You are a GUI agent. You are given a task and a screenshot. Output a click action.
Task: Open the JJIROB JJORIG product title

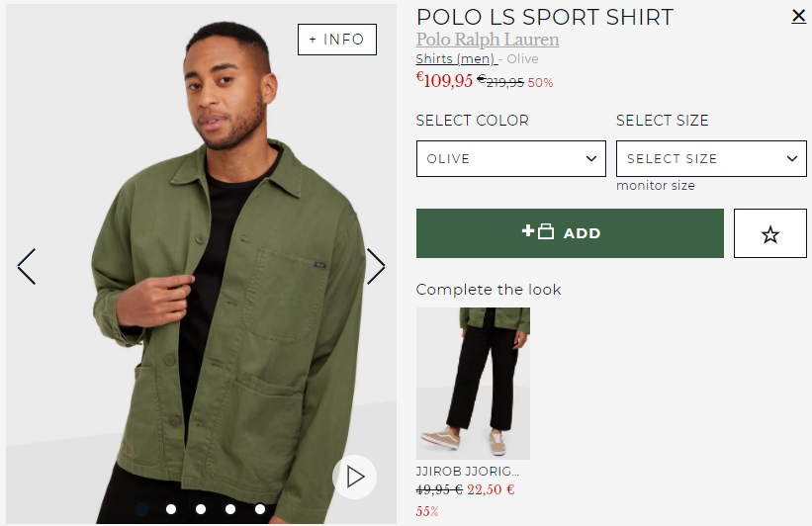click(467, 472)
